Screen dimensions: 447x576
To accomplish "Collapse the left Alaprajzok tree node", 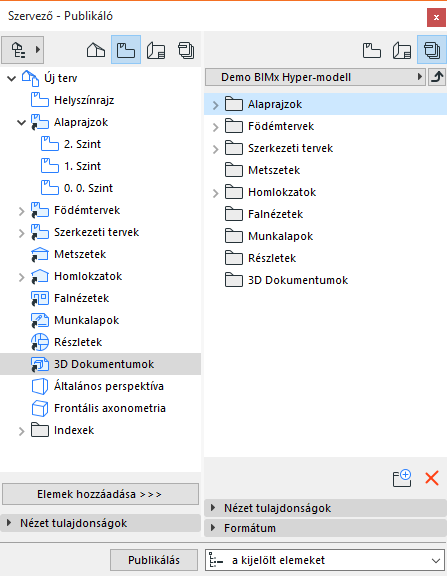I will tap(22, 122).
